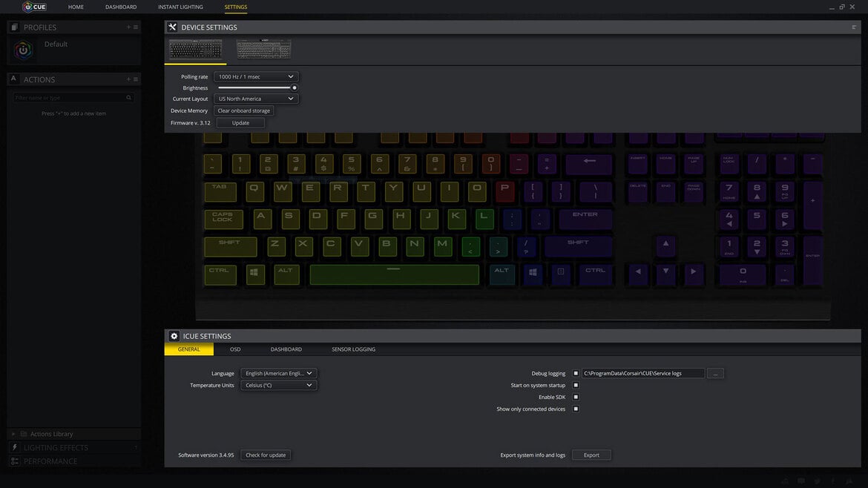868x488 pixels.
Task: Switch to the Dashboard settings tab
Action: [x=286, y=349]
